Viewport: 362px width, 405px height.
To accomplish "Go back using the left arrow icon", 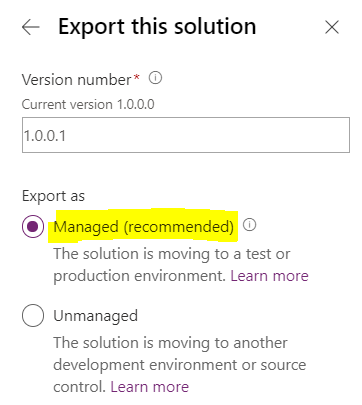I will tap(31, 27).
